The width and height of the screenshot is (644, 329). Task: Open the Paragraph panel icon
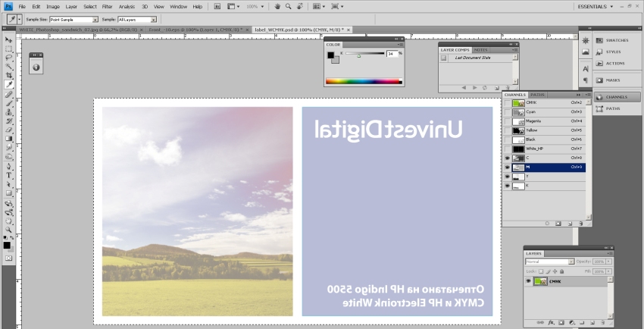[586, 80]
